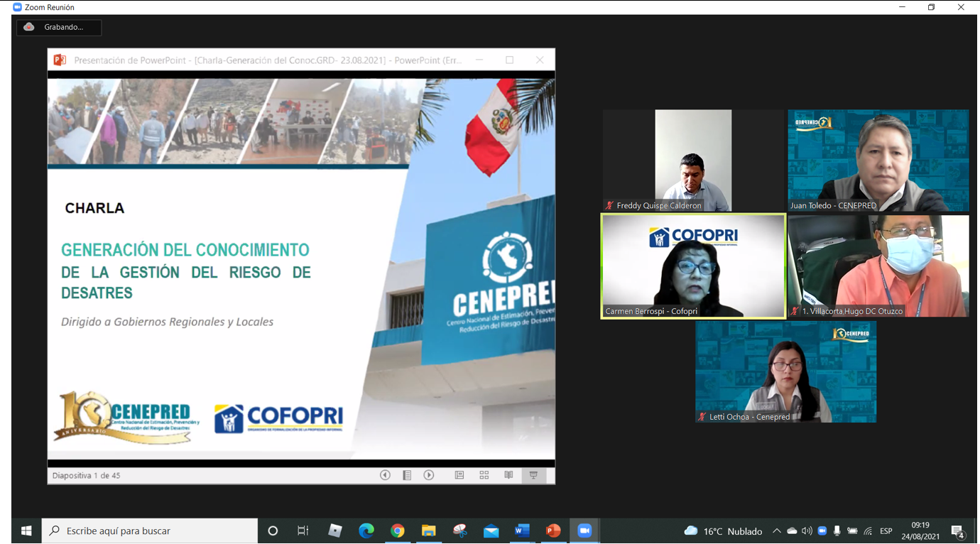Image resolution: width=980 pixels, height=544 pixels.
Task: Switch to Reading view icon
Action: coord(508,475)
